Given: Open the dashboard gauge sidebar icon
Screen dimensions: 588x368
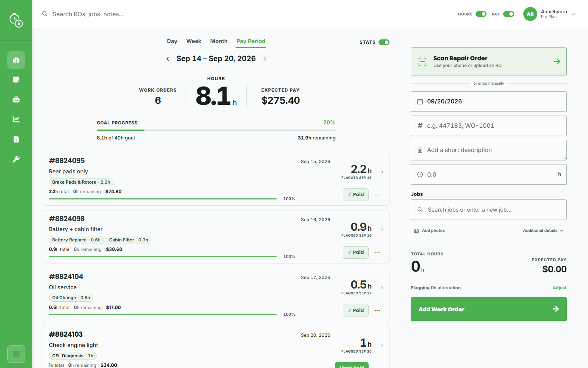Looking at the screenshot, I should click(x=16, y=60).
